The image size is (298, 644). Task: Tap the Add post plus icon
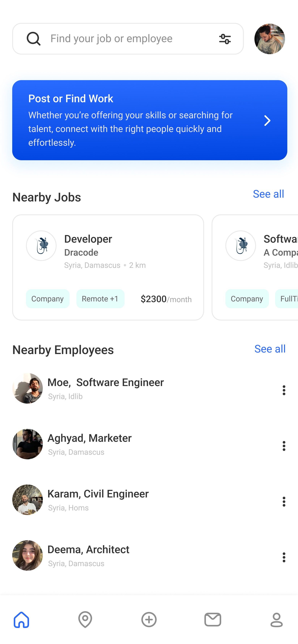point(149,620)
